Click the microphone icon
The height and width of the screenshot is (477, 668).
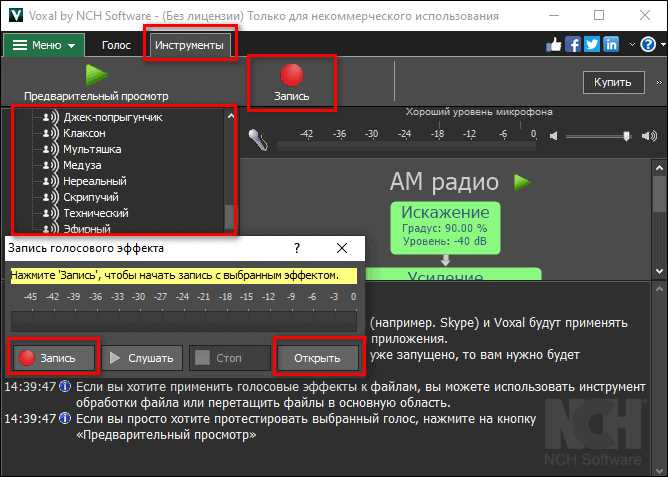click(259, 139)
